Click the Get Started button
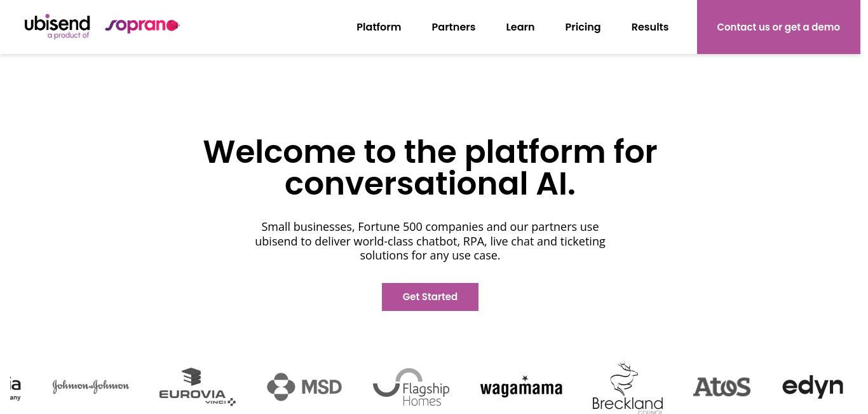868x414 pixels. click(430, 297)
